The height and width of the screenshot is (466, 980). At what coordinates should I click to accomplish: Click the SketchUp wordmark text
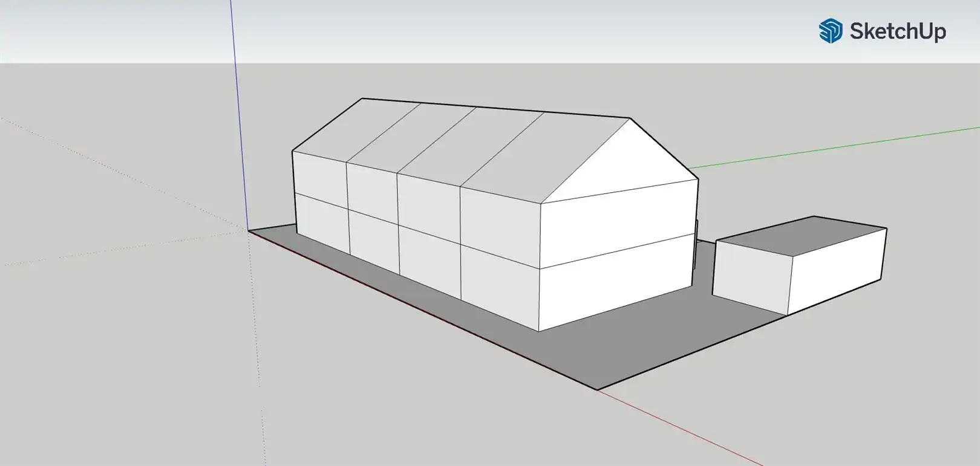tap(898, 31)
